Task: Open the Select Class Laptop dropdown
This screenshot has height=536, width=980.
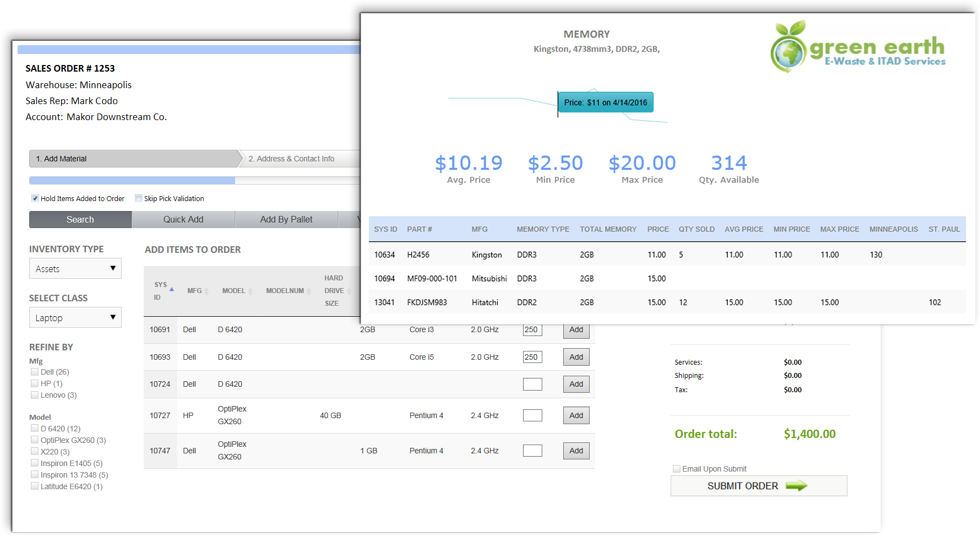Action: 75,318
